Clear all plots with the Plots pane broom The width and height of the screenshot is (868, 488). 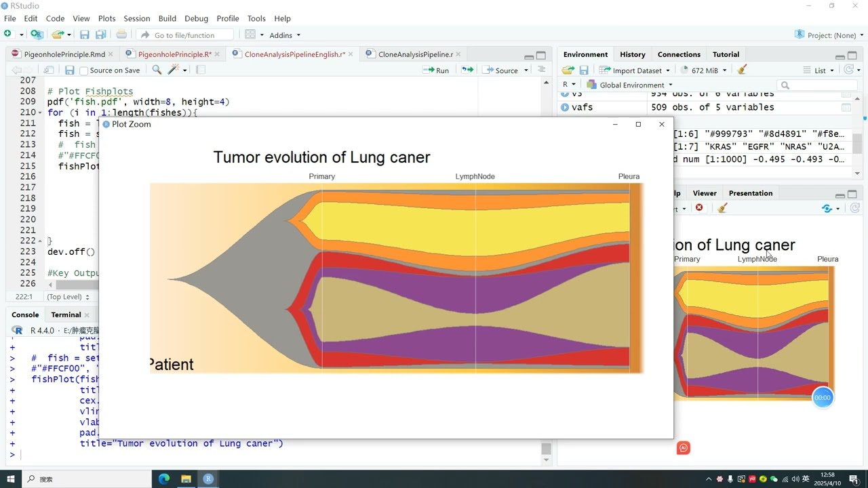tap(722, 208)
